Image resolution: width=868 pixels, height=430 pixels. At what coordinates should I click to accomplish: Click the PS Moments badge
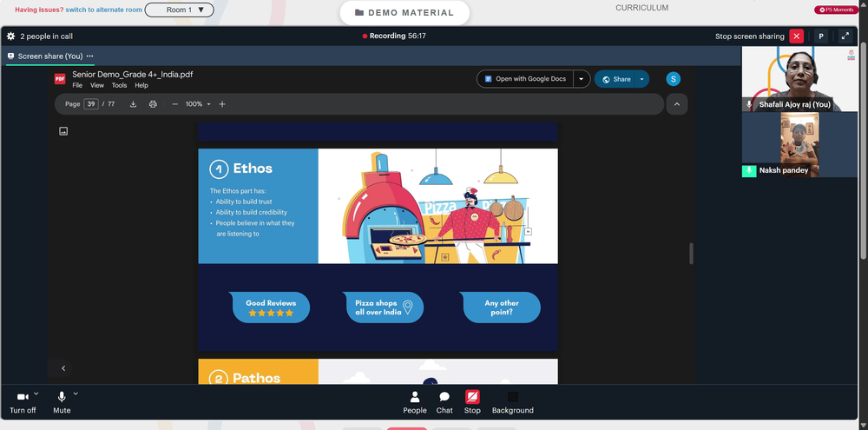(x=837, y=10)
